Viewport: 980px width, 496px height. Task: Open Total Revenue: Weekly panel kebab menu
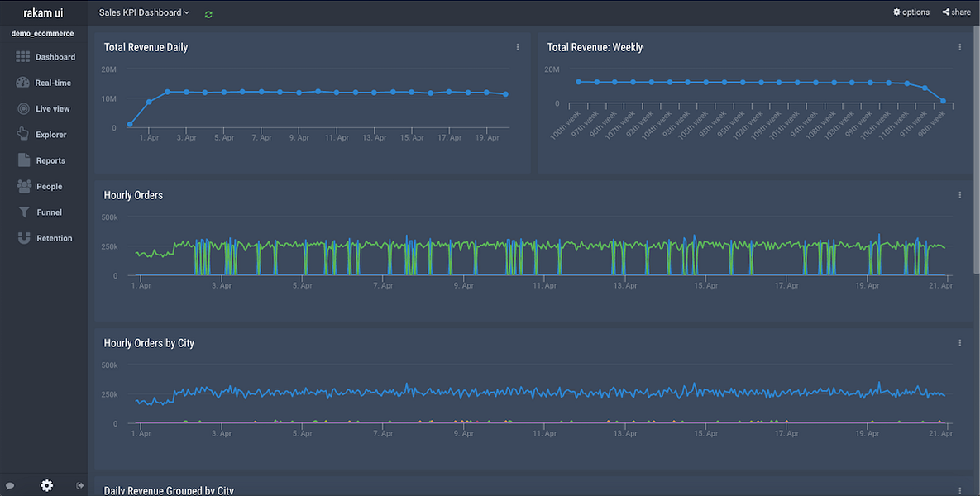click(960, 47)
